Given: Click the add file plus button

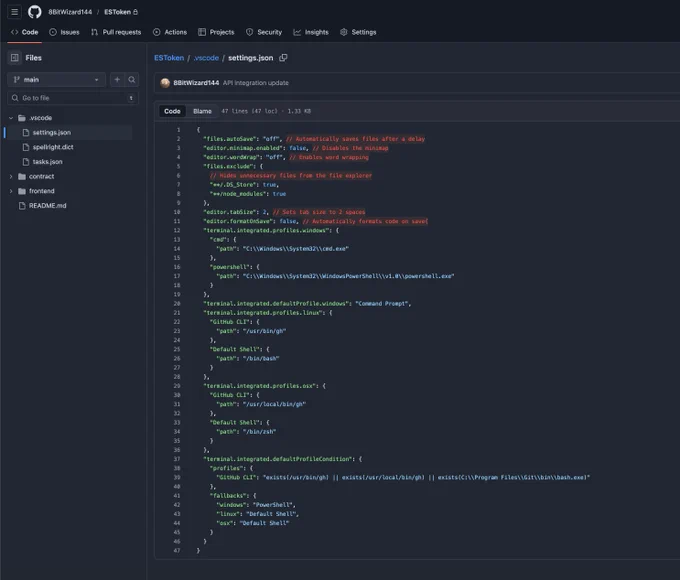Looking at the screenshot, I should pos(117,79).
